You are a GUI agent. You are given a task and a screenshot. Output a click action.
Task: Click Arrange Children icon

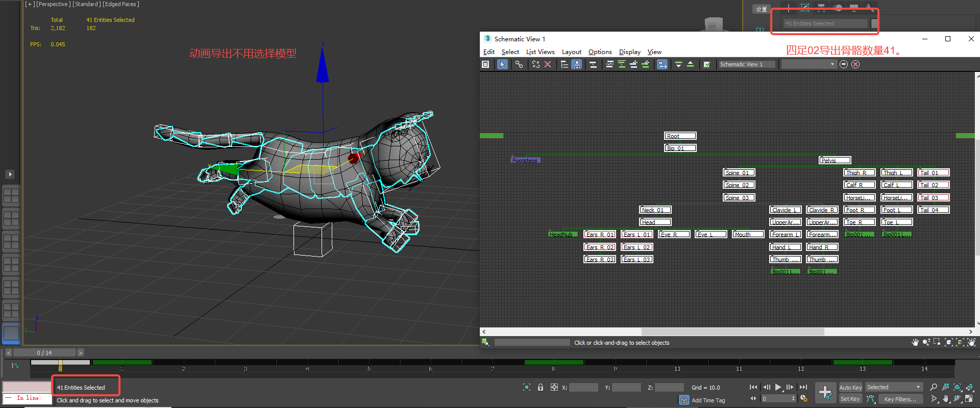610,64
